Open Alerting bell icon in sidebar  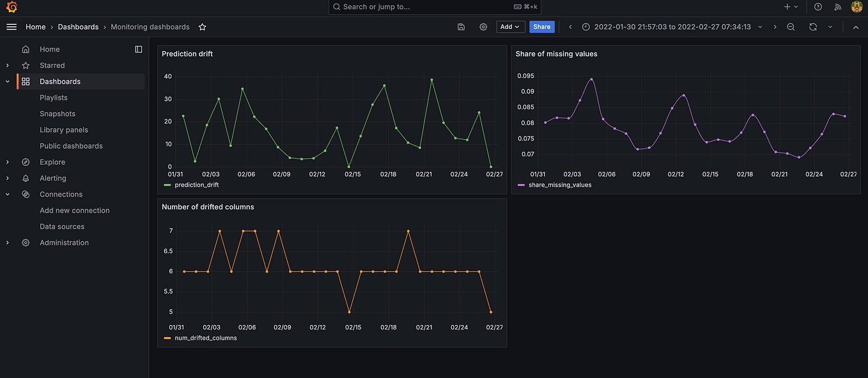[26, 178]
